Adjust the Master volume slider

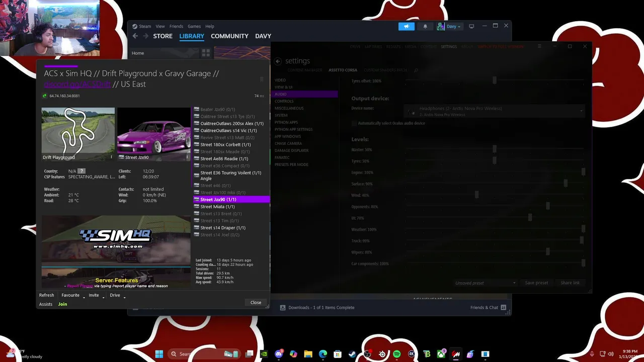coord(495,149)
